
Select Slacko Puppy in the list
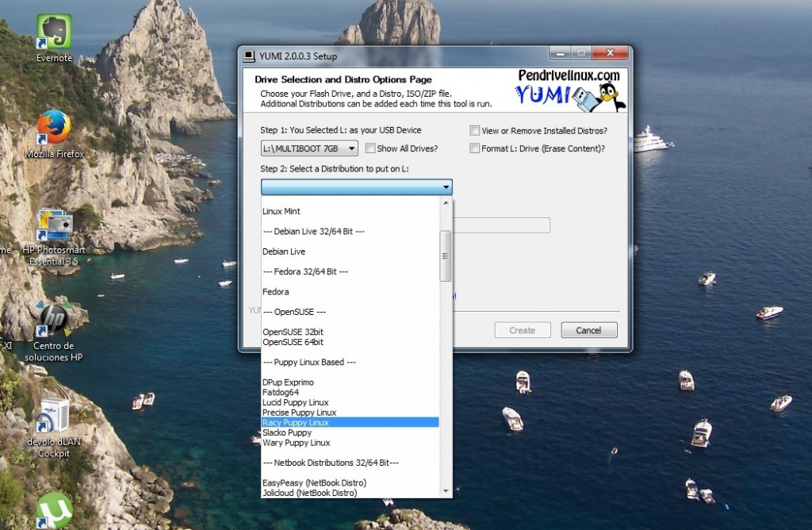tap(287, 432)
